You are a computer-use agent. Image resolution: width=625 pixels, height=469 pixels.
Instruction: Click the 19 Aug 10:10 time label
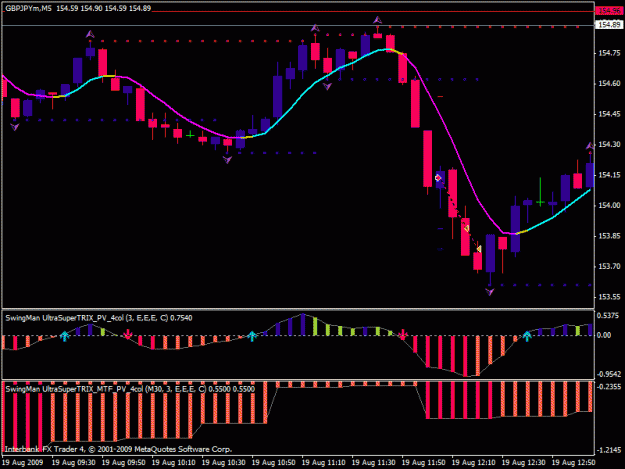(174, 463)
